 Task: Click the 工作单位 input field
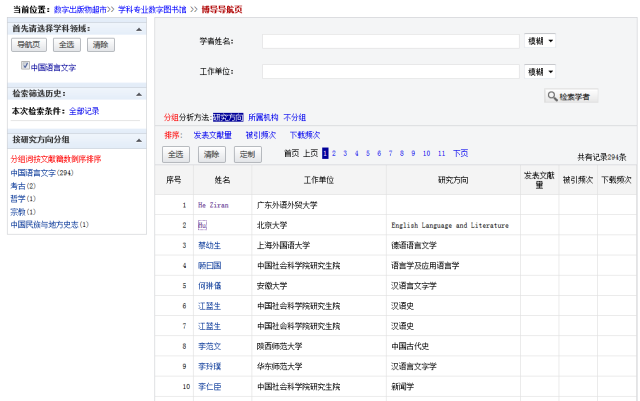(x=391, y=71)
